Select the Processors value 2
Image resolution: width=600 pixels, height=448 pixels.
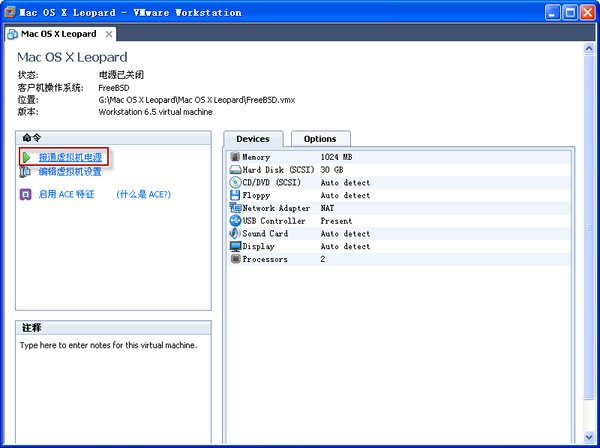323,259
